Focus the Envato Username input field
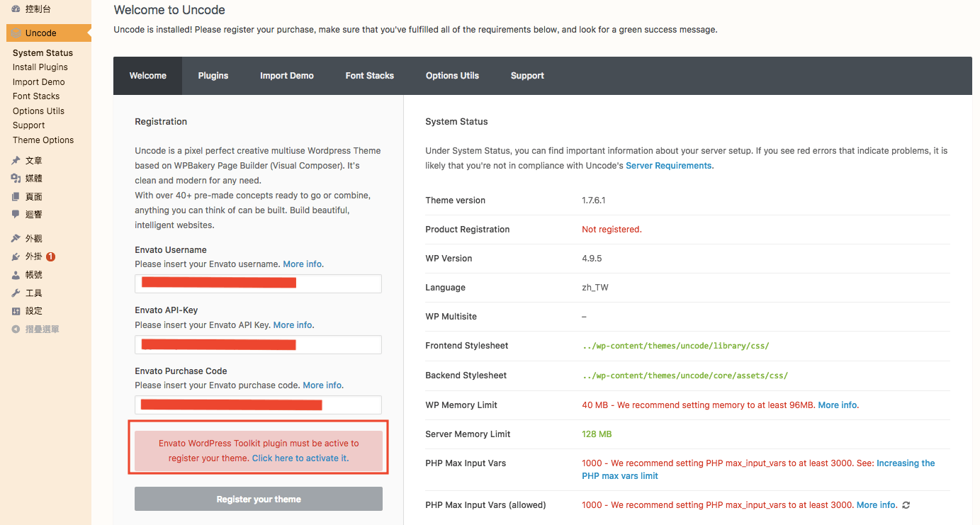This screenshot has width=980, height=525. 258,283
